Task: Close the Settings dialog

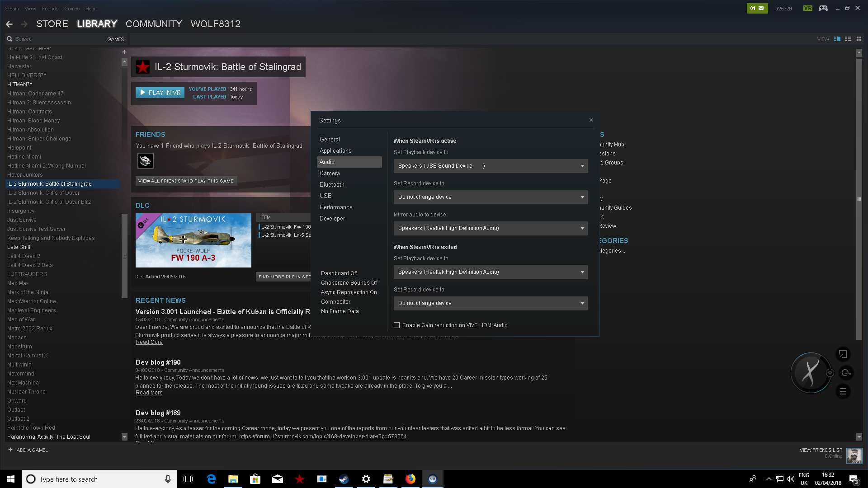Action: click(591, 120)
